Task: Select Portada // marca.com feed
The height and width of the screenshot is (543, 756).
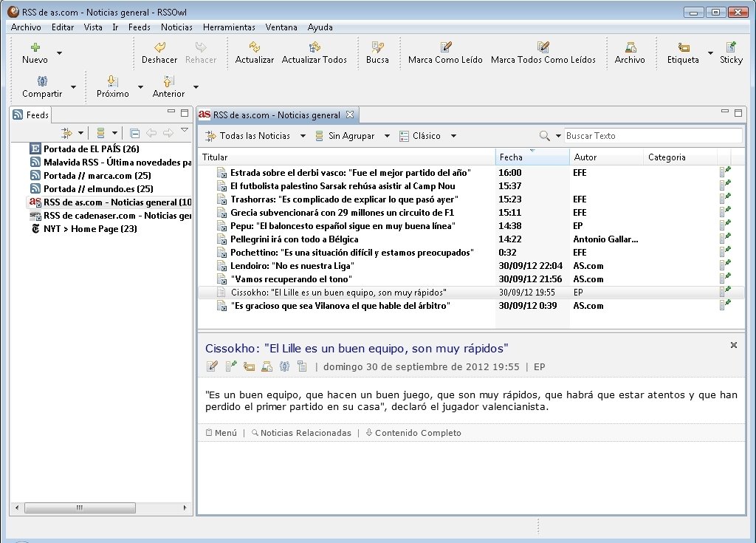Action: click(x=91, y=176)
